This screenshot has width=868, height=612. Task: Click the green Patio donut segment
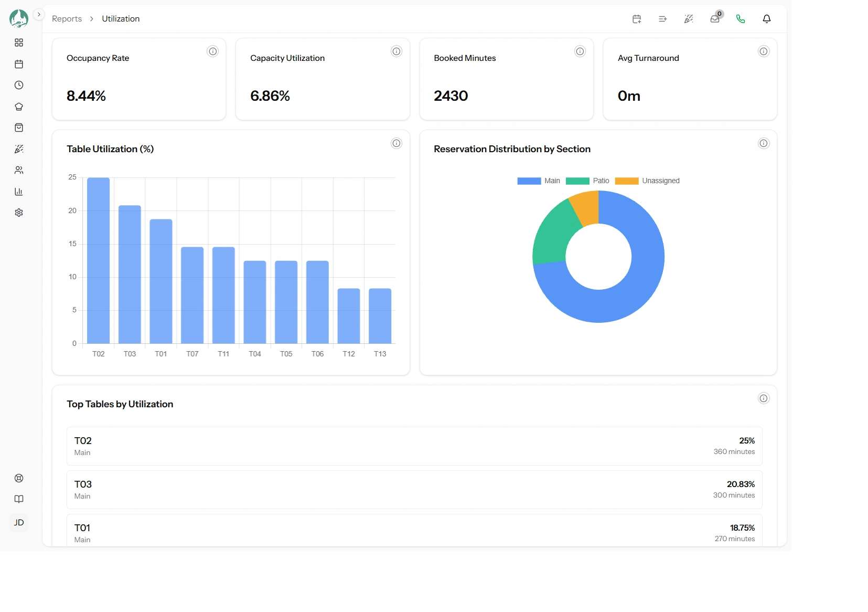point(555,234)
